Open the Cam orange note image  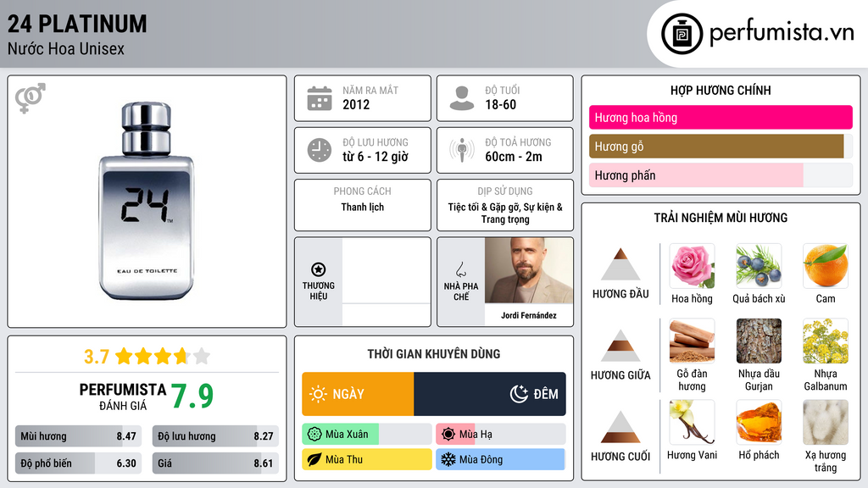click(826, 266)
